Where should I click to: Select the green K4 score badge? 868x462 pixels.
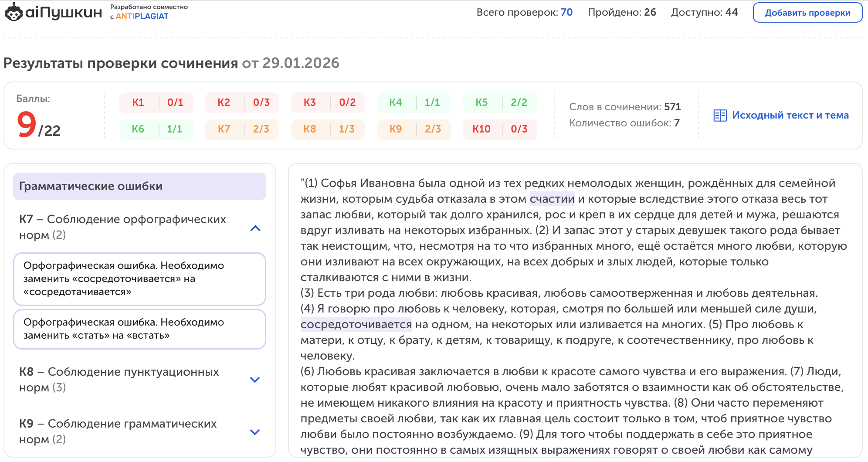coord(414,102)
